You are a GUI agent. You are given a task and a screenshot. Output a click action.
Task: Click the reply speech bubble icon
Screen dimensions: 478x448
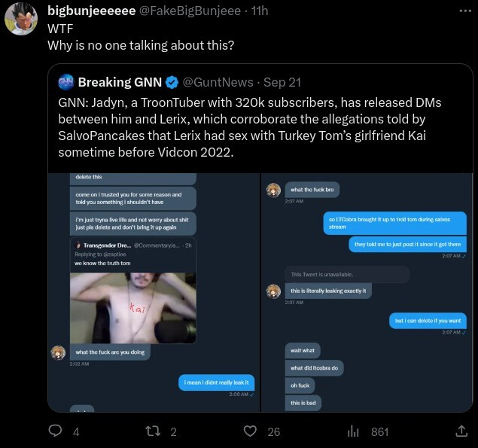click(55, 431)
